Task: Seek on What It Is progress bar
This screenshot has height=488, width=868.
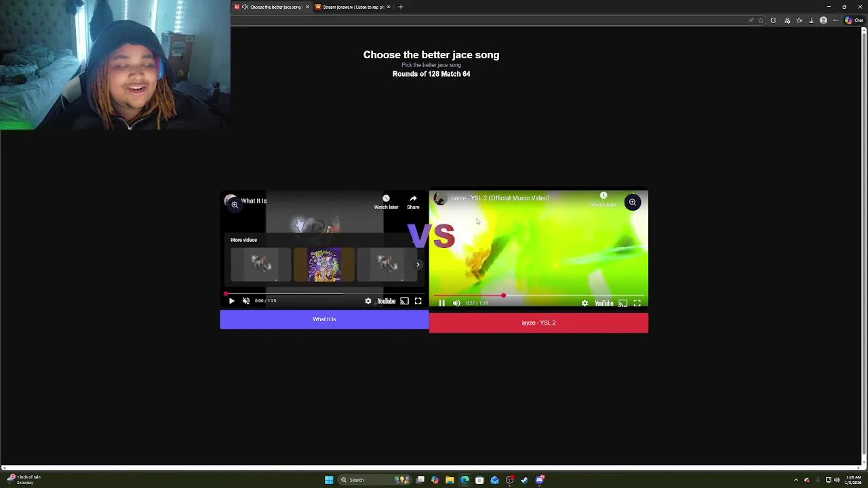Action: tap(324, 293)
